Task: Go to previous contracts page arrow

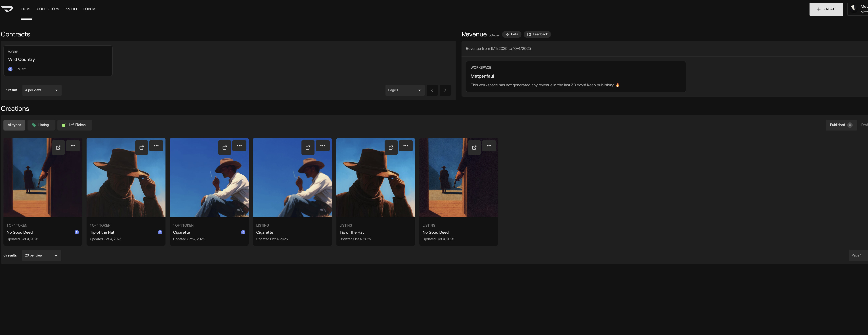Action: click(x=432, y=90)
